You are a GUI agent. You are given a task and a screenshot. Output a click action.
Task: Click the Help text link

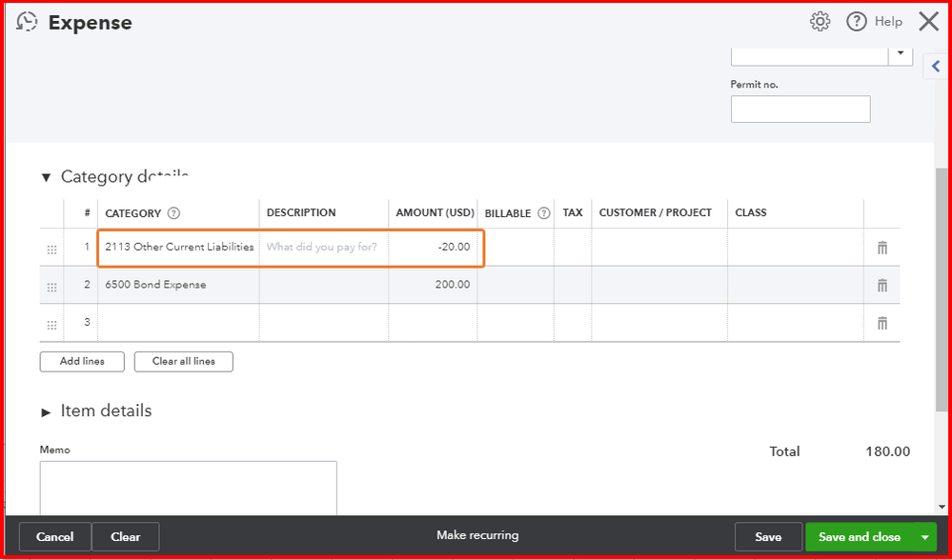click(x=888, y=22)
